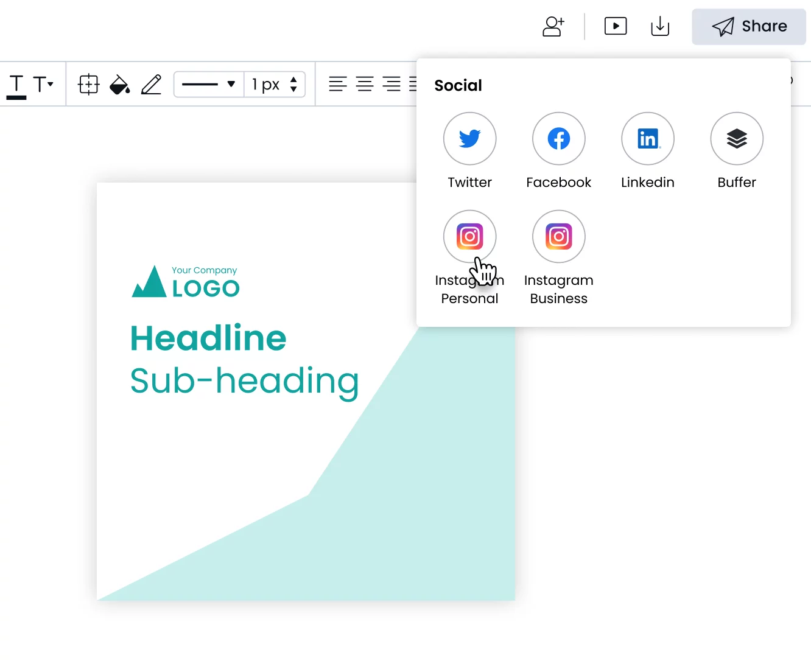
Task: Pick the border pen tool
Action: (x=151, y=85)
